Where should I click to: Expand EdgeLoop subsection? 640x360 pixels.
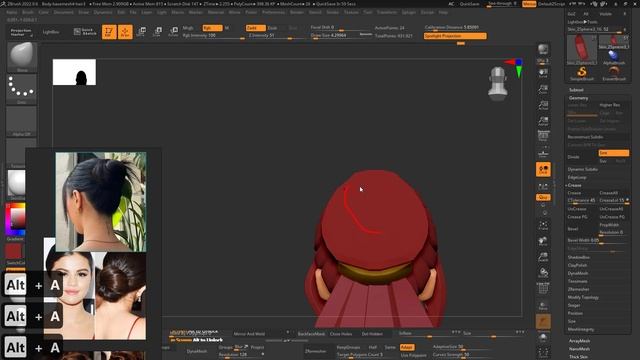(x=577, y=177)
